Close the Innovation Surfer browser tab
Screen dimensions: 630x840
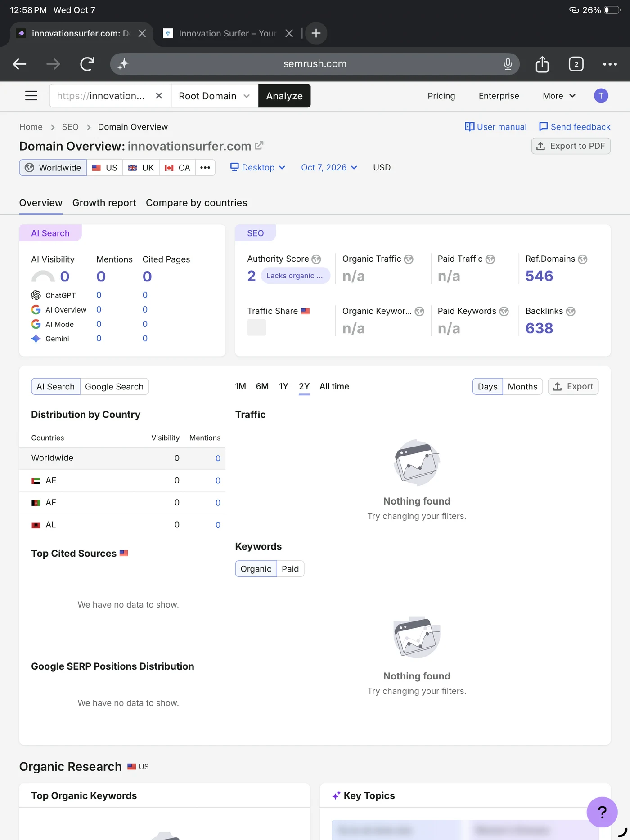[289, 33]
